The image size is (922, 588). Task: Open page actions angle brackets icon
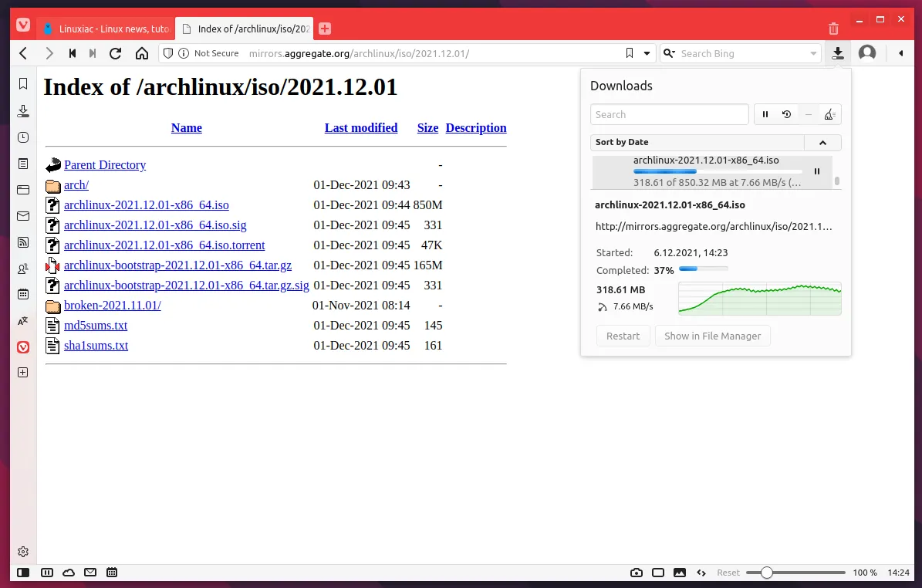[701, 572]
